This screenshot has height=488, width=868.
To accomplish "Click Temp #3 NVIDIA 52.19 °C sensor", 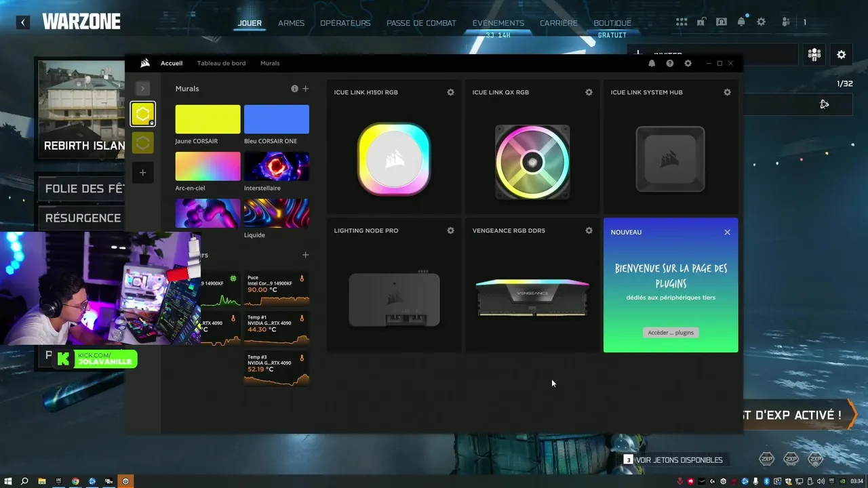I will pyautogui.click(x=277, y=369).
